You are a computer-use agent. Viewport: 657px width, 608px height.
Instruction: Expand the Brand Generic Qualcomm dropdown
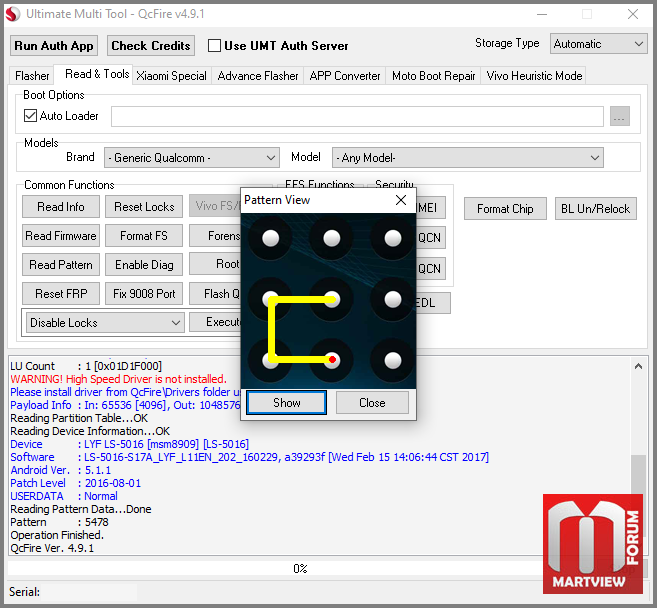(194, 157)
